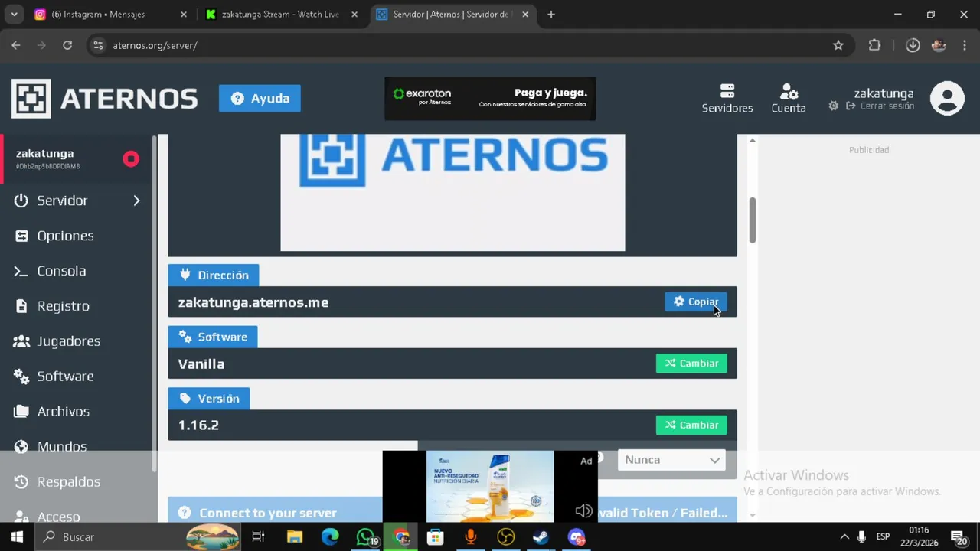Click the ESP language indicator

point(883,537)
